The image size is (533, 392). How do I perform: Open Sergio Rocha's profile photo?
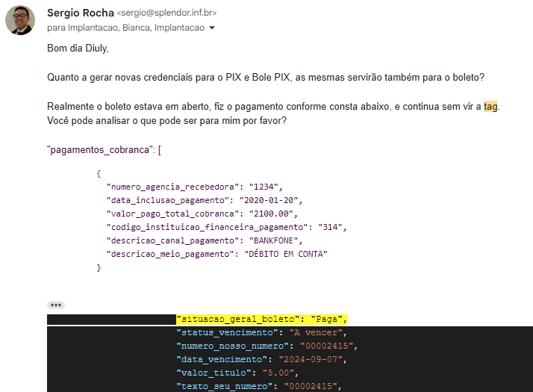(x=20, y=20)
